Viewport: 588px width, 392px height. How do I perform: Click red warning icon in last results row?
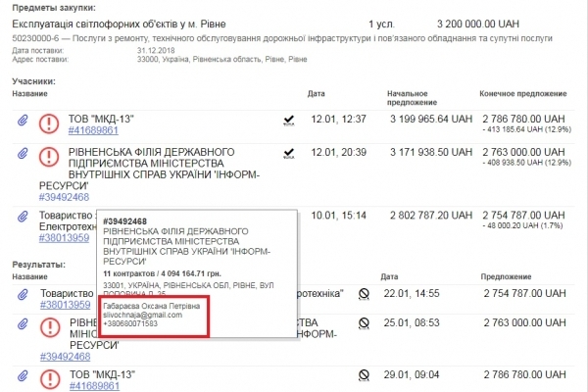[x=49, y=377]
